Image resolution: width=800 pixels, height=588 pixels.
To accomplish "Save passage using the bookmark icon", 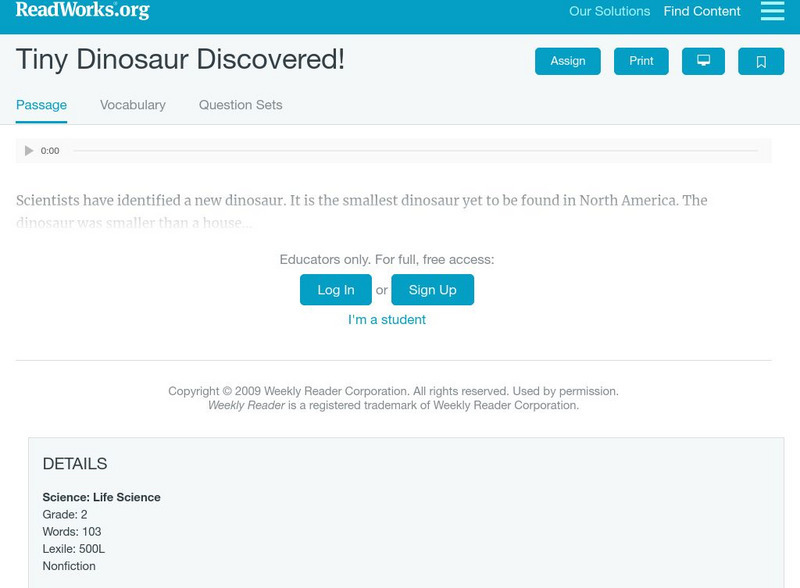I will (762, 61).
